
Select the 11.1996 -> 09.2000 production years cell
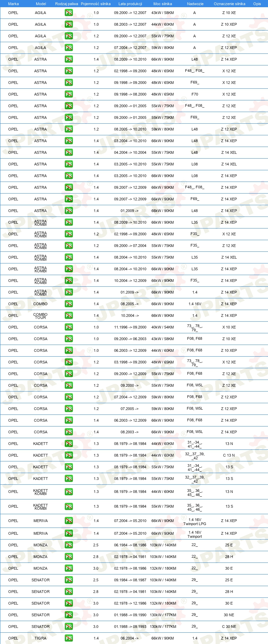[x=130, y=327]
